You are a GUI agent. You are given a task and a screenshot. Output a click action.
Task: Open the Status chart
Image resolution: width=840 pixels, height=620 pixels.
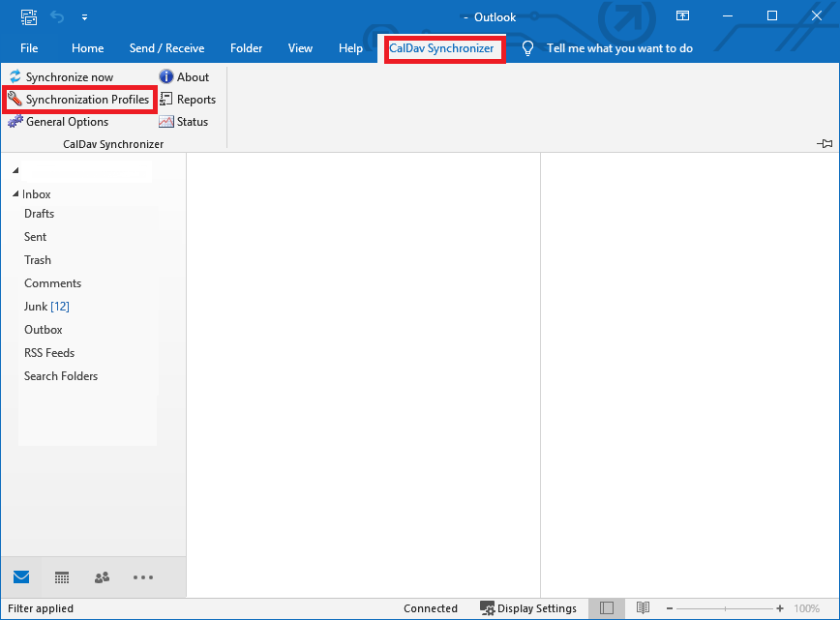[x=166, y=122]
